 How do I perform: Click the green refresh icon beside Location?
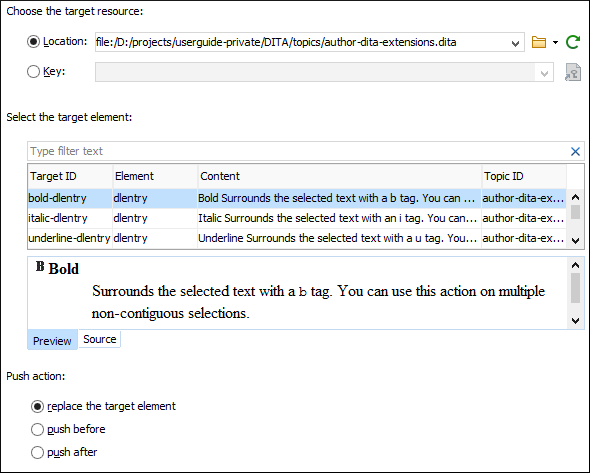pyautogui.click(x=573, y=42)
